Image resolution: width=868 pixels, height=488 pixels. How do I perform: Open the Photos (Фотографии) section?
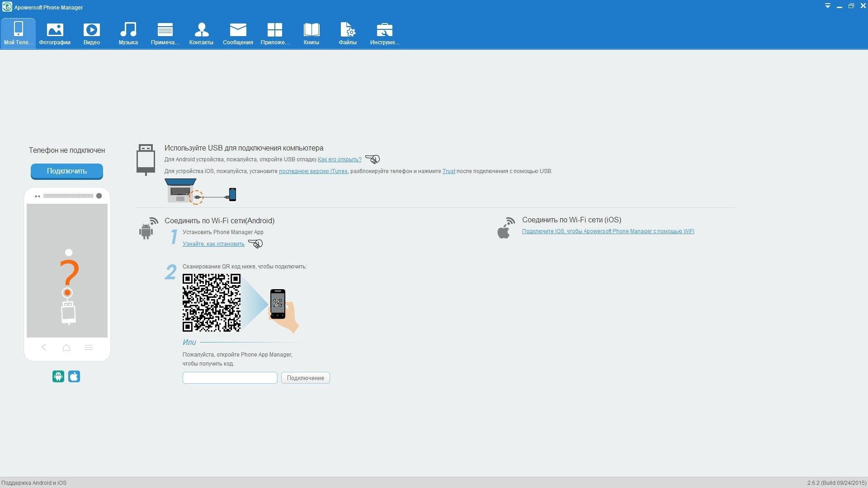click(x=55, y=33)
